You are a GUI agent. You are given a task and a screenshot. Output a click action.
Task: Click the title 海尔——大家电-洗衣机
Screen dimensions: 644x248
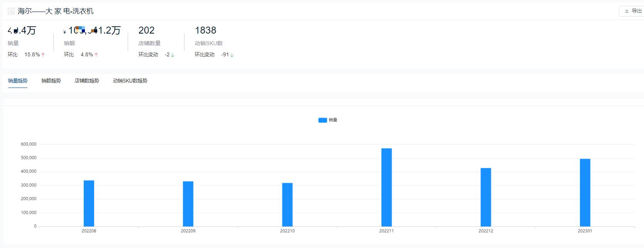[x=56, y=11]
